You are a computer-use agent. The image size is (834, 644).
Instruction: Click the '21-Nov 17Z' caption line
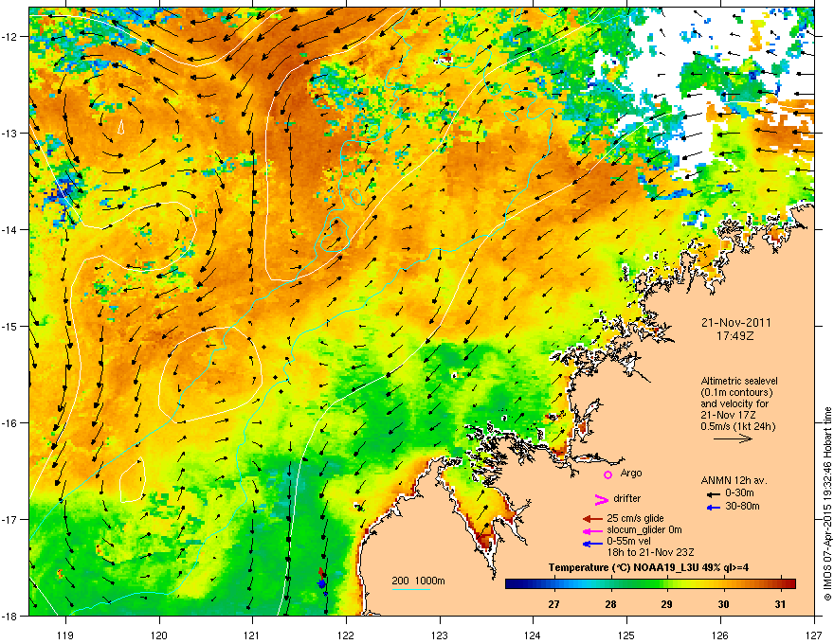(728, 415)
